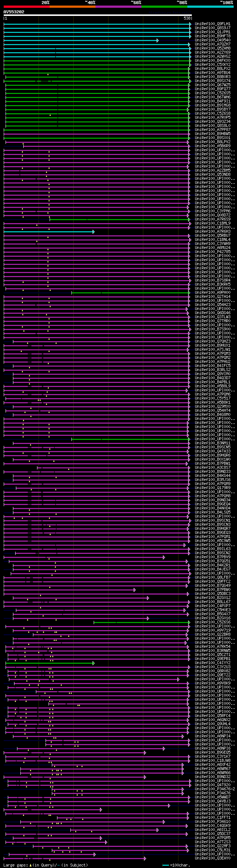Open UniRef100_C3Y1K7
Image resolution: width=237 pixels, height=868 pixels.
coord(213,757)
